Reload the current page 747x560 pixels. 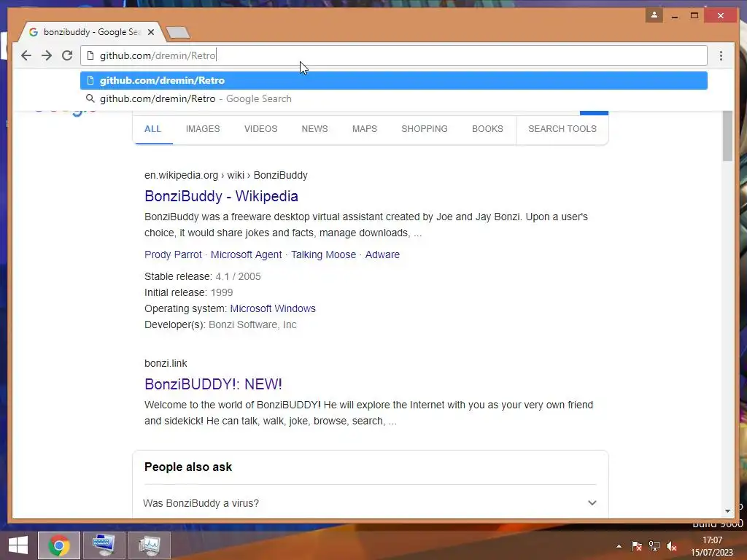pos(67,55)
